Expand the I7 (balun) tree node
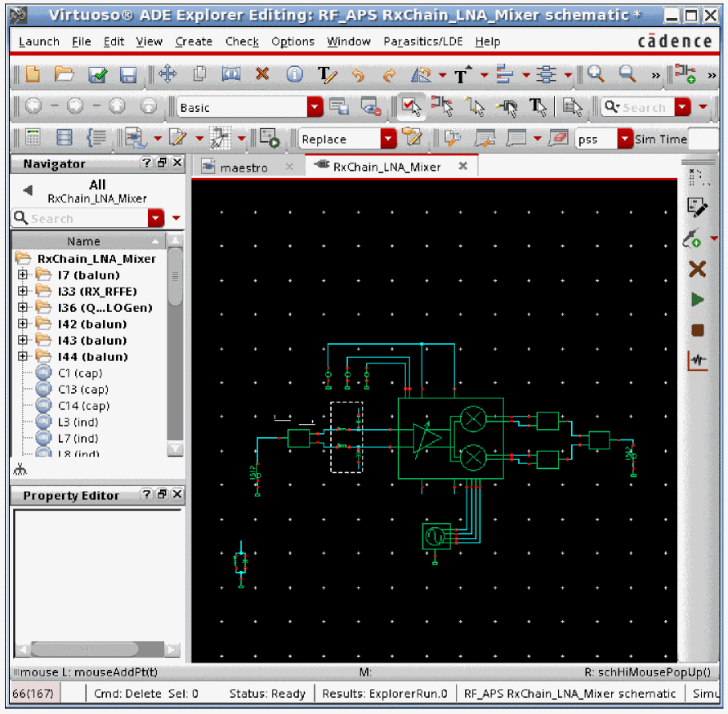728x714 pixels. 23,275
